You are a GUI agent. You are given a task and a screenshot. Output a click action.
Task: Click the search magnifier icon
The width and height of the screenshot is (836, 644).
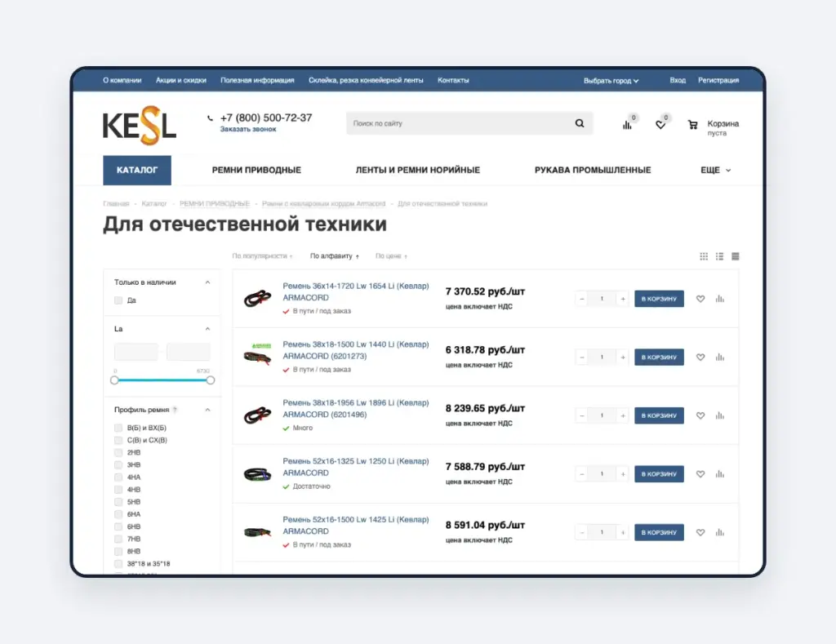(x=580, y=123)
